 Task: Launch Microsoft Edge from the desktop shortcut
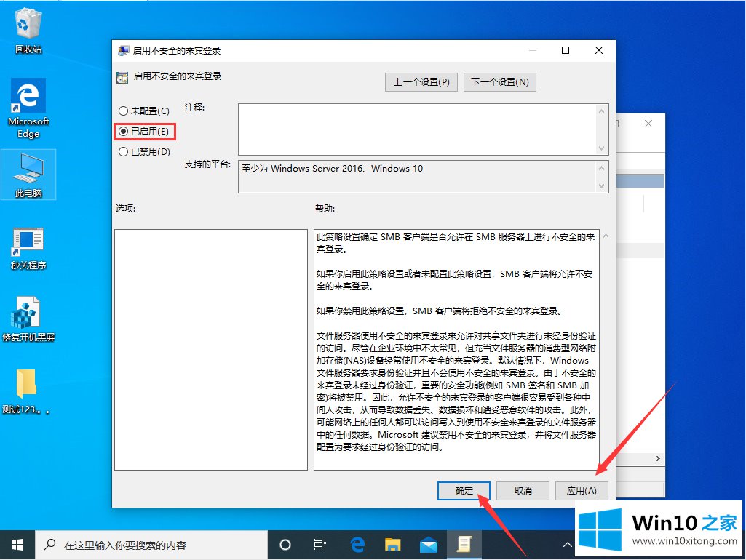[x=28, y=108]
